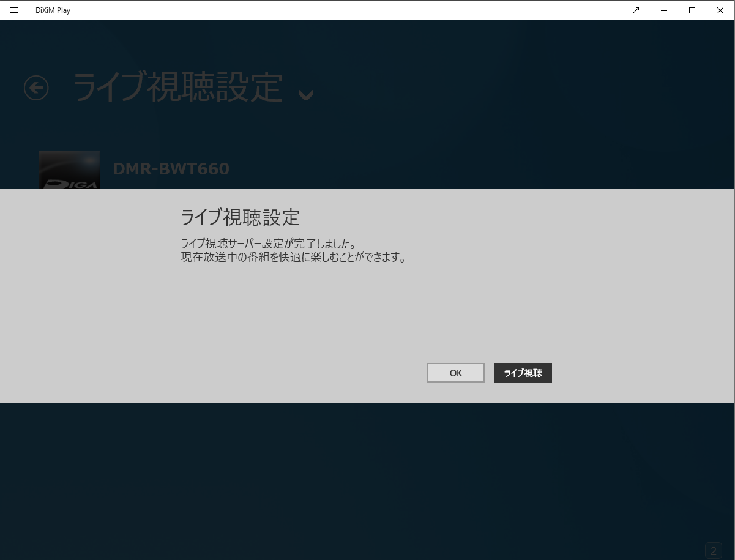Click the message line starting with 現在放送中
This screenshot has height=560, width=735.
tap(294, 257)
